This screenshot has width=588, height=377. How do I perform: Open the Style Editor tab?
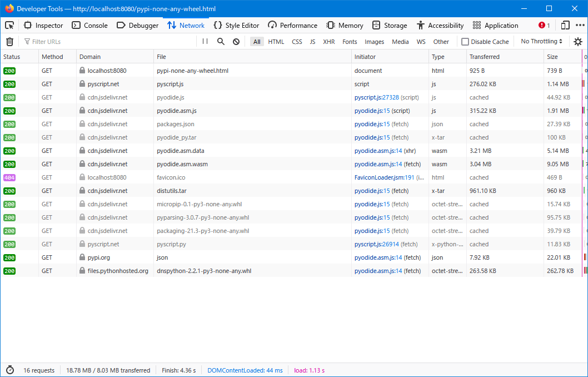(x=236, y=26)
